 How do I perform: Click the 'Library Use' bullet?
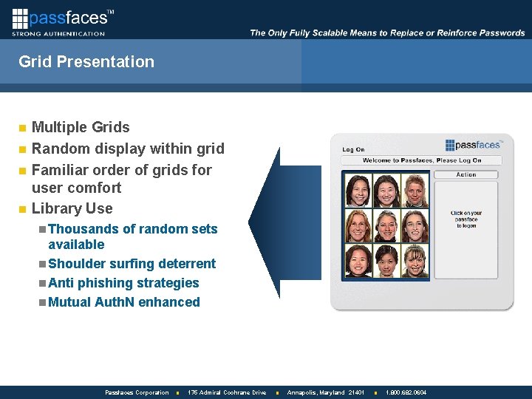click(x=72, y=208)
